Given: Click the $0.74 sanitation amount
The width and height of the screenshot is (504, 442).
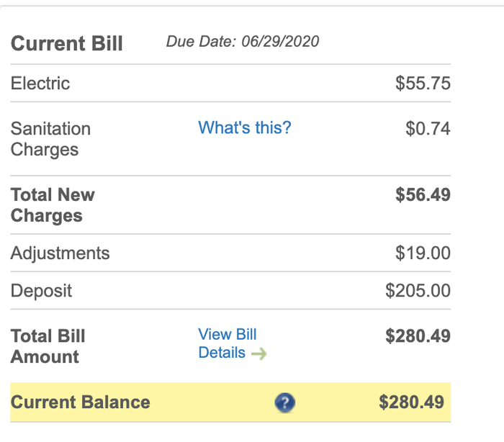Looking at the screenshot, I should (428, 129).
